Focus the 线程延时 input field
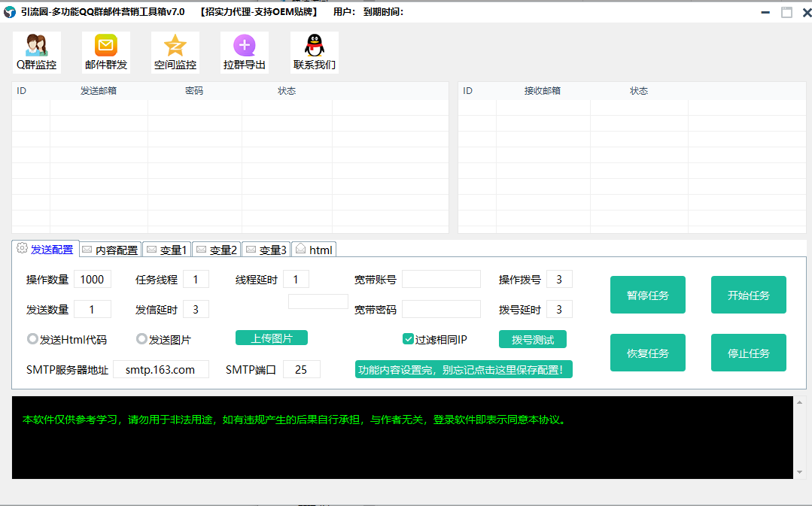 pos(297,280)
